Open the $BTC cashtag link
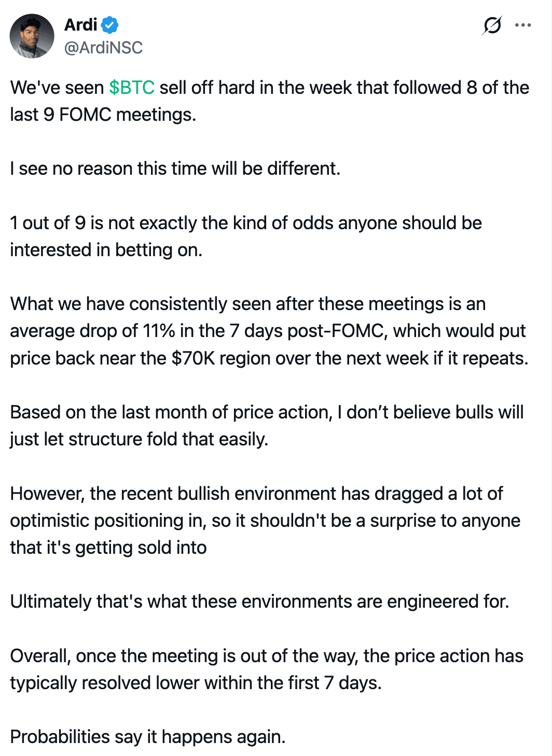Image resolution: width=552 pixels, height=756 pixels. click(x=132, y=88)
